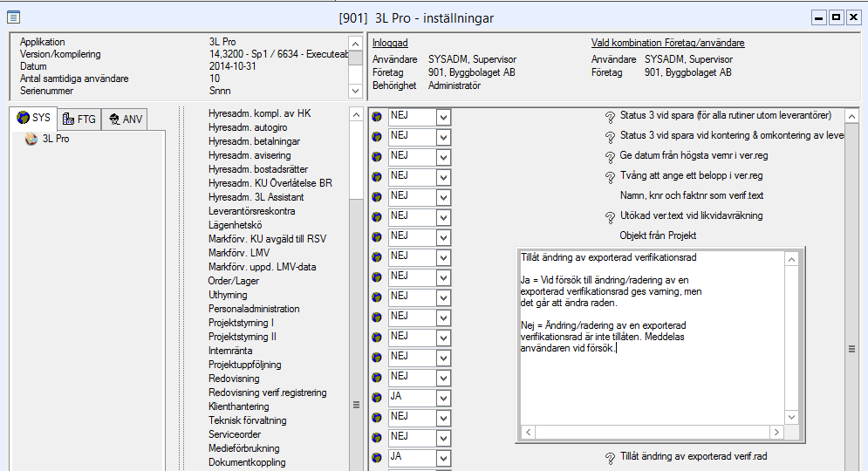Open dropdown for Utökad ver.text vid likvidavräkning

pyautogui.click(x=443, y=217)
